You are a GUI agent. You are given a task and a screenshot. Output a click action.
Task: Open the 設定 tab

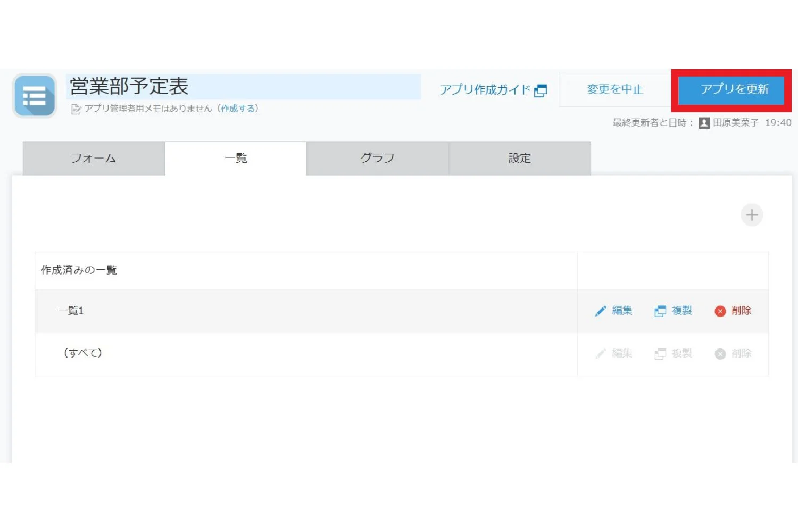tap(520, 158)
